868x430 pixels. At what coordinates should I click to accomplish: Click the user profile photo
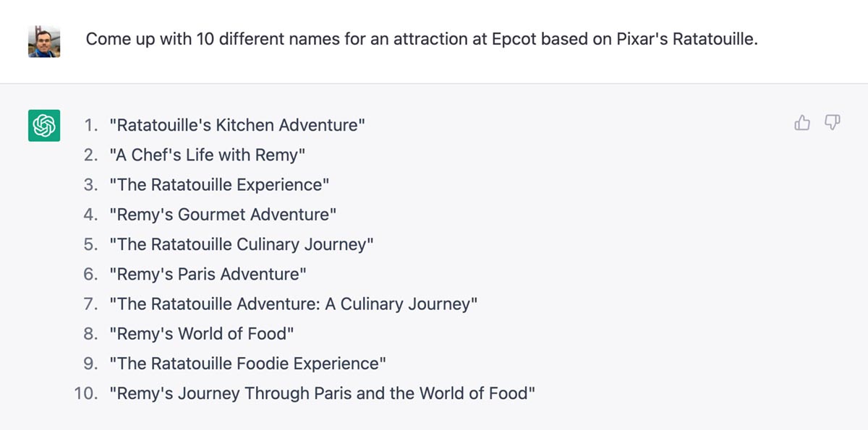pos(43,41)
